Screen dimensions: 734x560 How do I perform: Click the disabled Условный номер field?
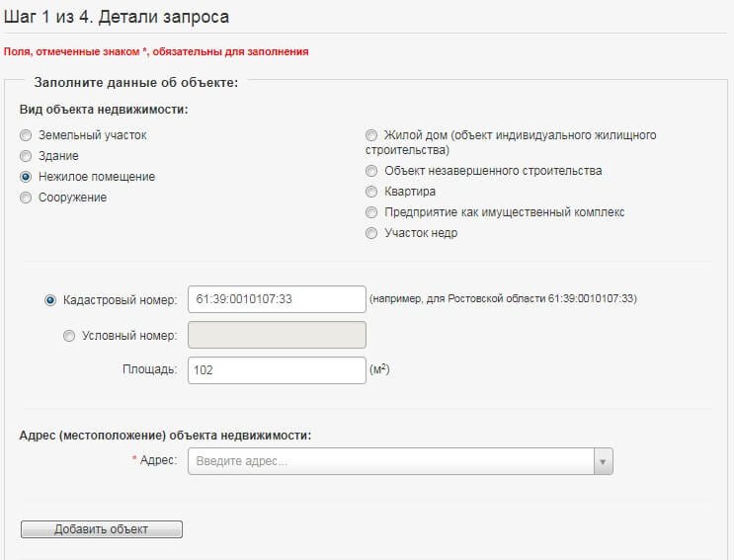277,335
